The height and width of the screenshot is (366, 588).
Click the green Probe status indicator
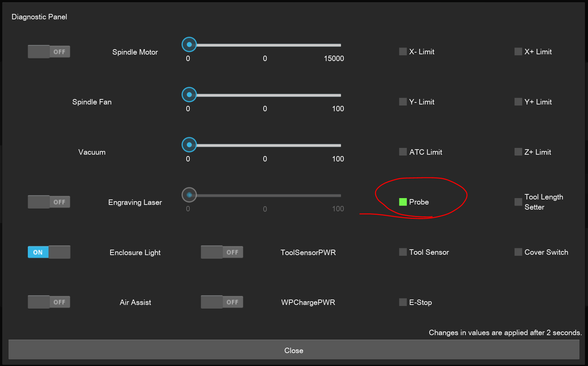pos(403,202)
